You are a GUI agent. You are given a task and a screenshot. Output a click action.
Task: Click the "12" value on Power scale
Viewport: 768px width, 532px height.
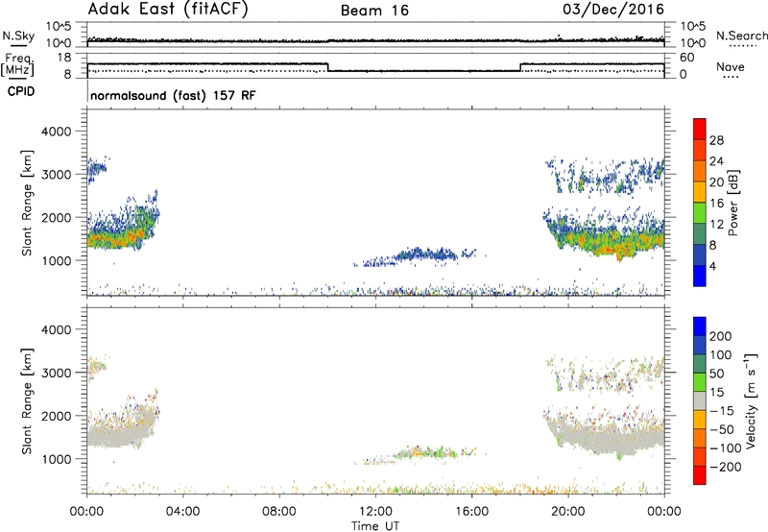pyautogui.click(x=716, y=225)
